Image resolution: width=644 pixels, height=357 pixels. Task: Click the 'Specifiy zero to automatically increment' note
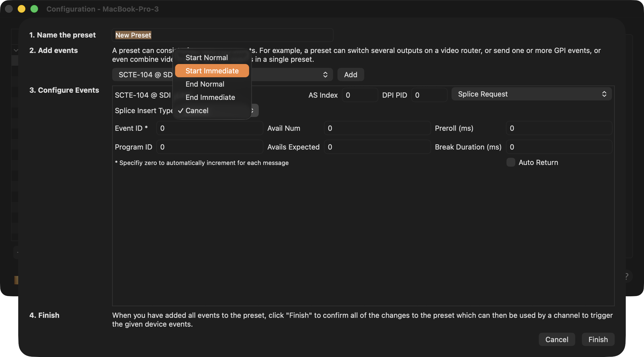point(202,163)
